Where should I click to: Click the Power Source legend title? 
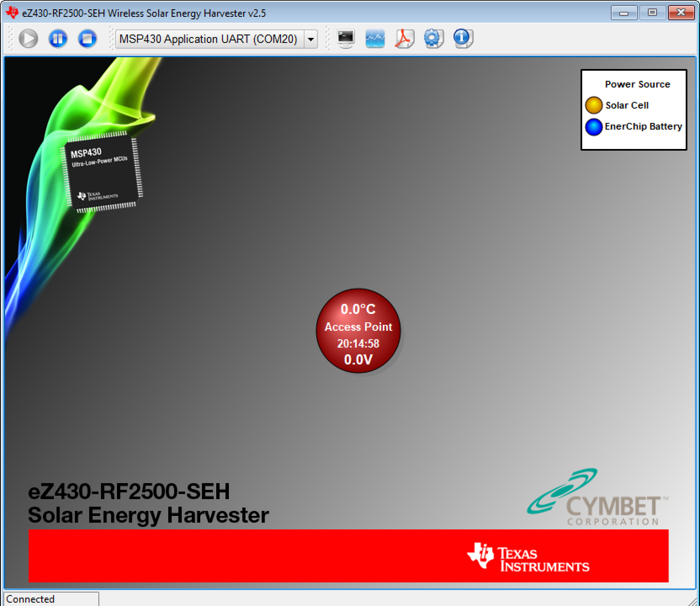(637, 84)
